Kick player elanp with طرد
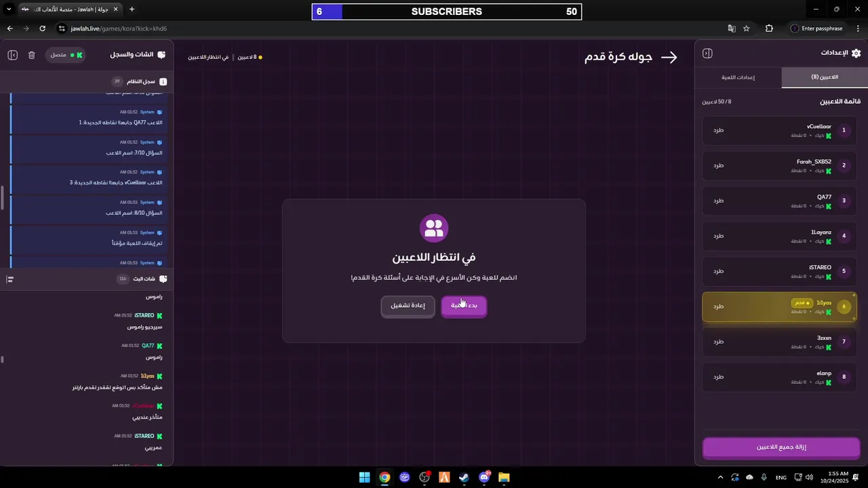This screenshot has height=488, width=868. point(718,377)
